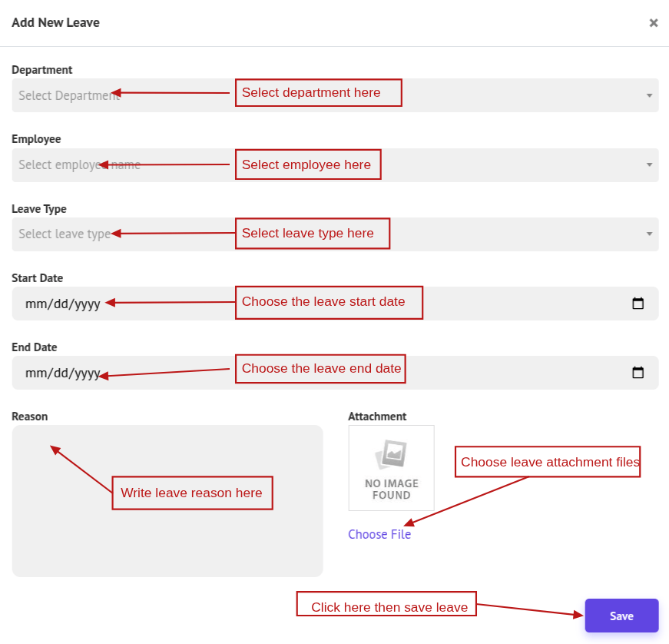This screenshot has width=669, height=644.
Task: Select the month segment in End Date
Action: (x=35, y=373)
